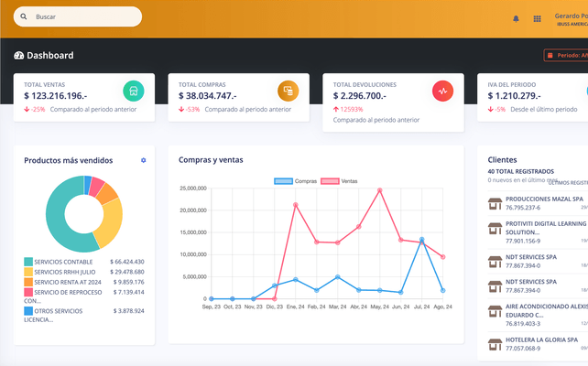Screen dimensions: 588x366
Task: Click the Ventas peak point at May 24
Action: point(379,190)
